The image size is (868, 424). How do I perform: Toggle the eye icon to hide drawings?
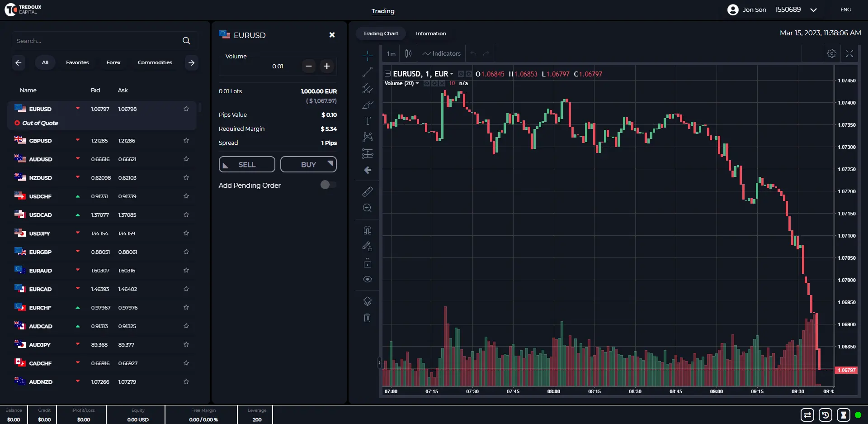pos(368,279)
